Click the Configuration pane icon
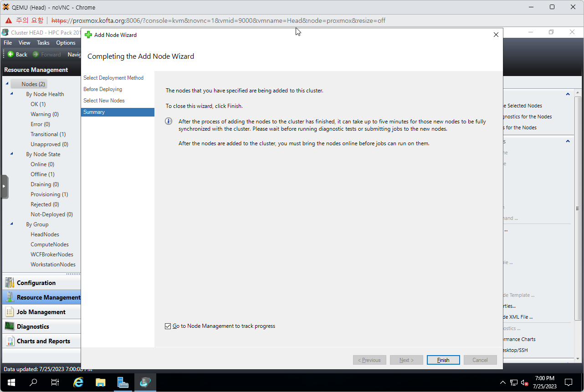This screenshot has width=584, height=392. [9, 283]
